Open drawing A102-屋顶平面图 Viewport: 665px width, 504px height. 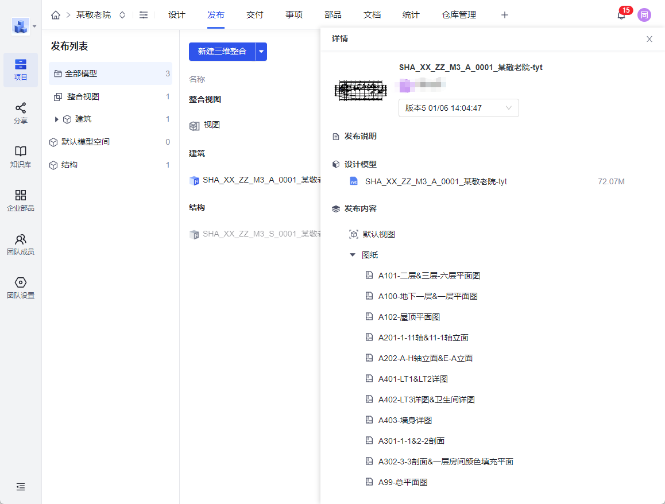pyautogui.click(x=410, y=316)
